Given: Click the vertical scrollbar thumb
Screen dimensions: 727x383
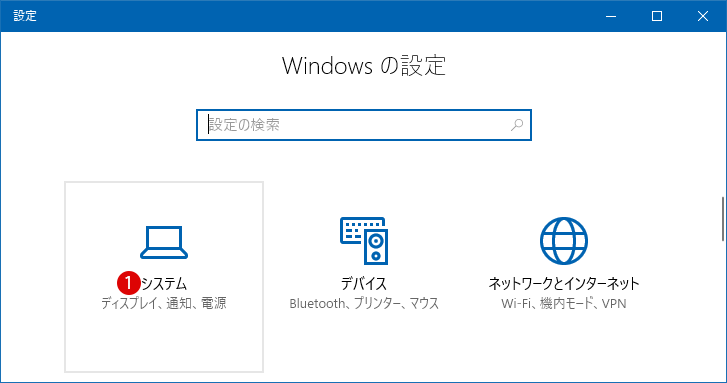Looking at the screenshot, I should coord(722,219).
